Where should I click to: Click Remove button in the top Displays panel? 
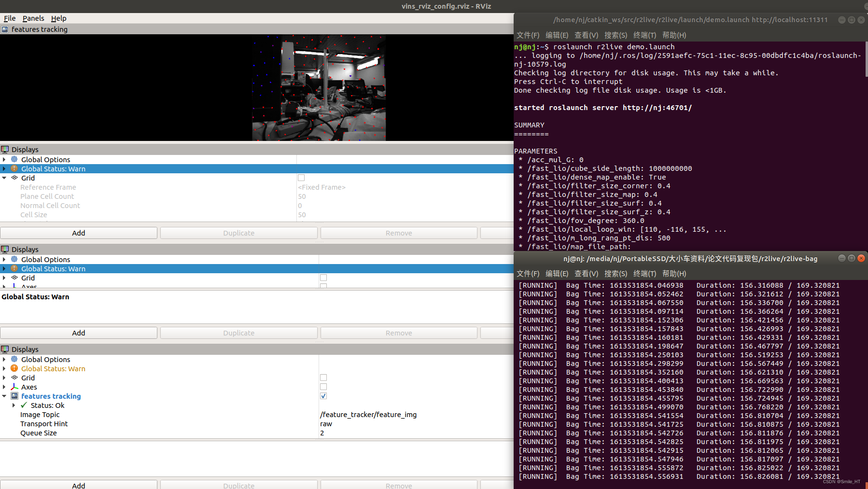tap(399, 233)
